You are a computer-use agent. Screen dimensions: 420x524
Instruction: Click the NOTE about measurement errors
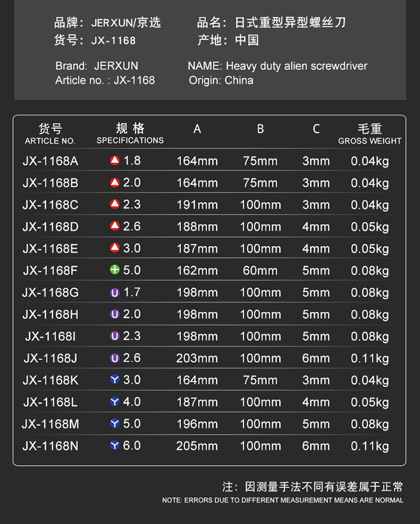[283, 500]
